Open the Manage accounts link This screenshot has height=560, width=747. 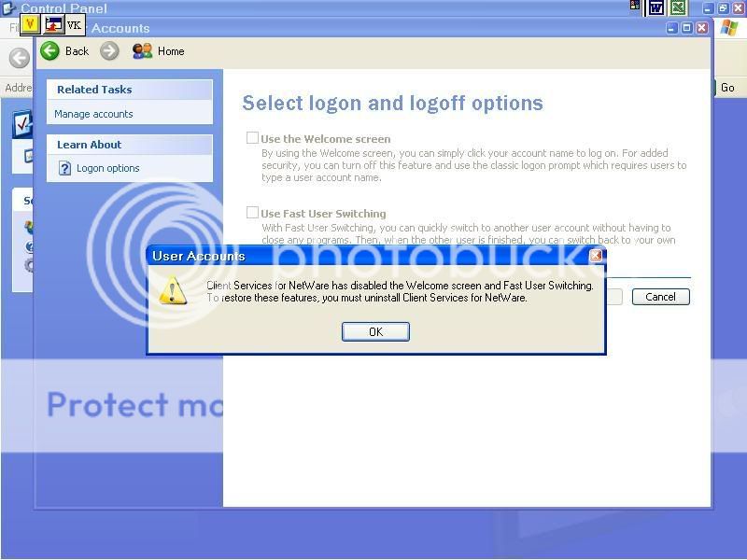[93, 114]
